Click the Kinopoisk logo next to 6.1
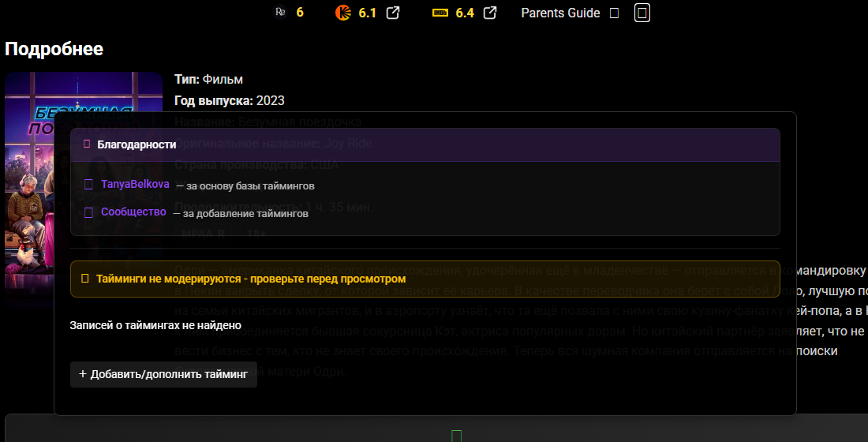The height and width of the screenshot is (442, 868). 343,12
